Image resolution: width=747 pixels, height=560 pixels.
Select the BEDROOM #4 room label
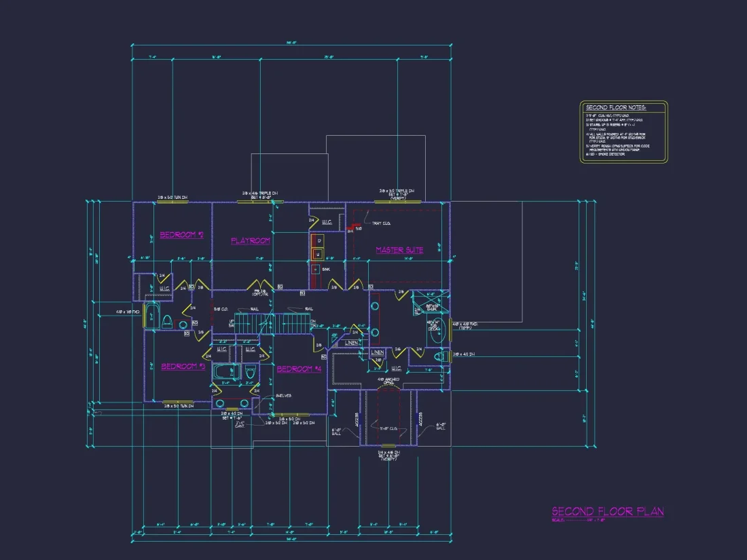[299, 369]
